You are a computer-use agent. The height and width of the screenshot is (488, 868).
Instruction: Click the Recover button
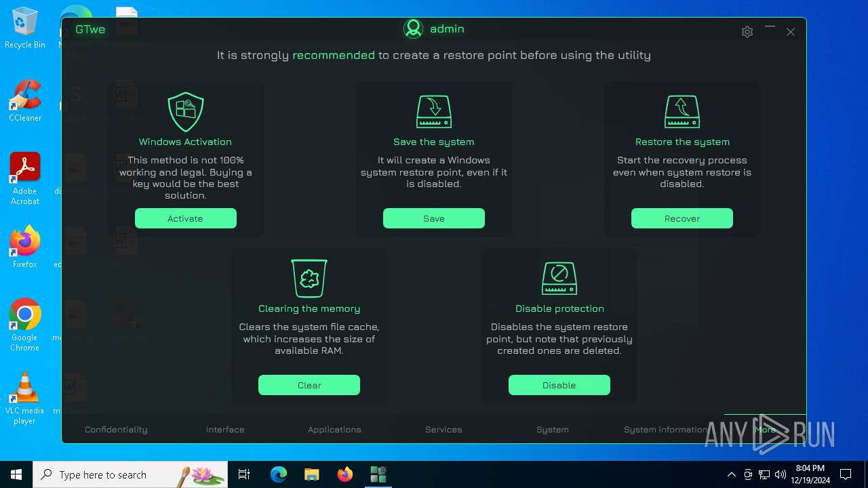pyautogui.click(x=682, y=218)
